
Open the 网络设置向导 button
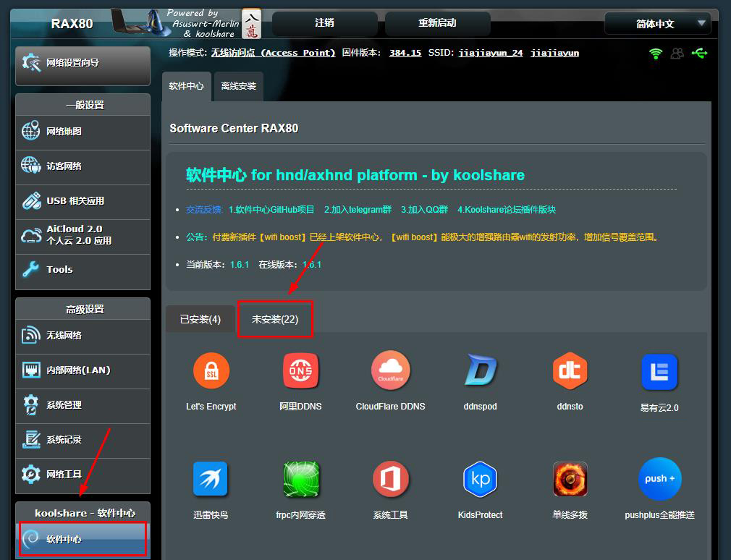pos(83,66)
